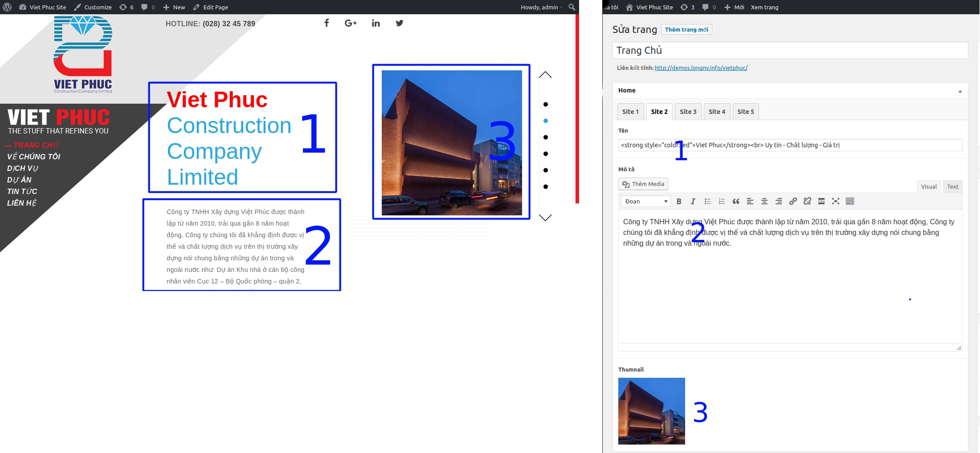Click the Thumnail building image
The width and height of the screenshot is (980, 453).
(651, 411)
